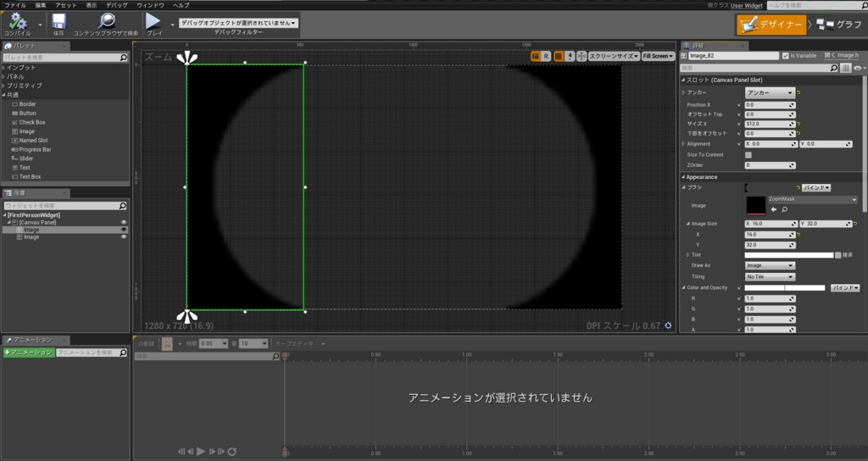This screenshot has height=461, width=868.
Task: Reset サイズ X to default yellow arrow
Action: [798, 124]
